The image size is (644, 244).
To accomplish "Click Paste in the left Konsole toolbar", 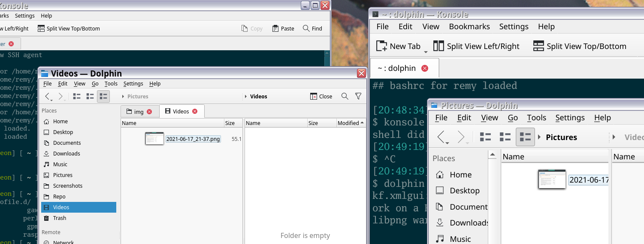I will pos(283,28).
